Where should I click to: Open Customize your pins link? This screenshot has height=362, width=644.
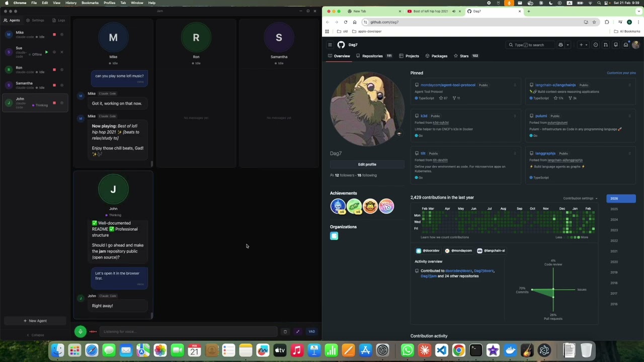pyautogui.click(x=621, y=73)
